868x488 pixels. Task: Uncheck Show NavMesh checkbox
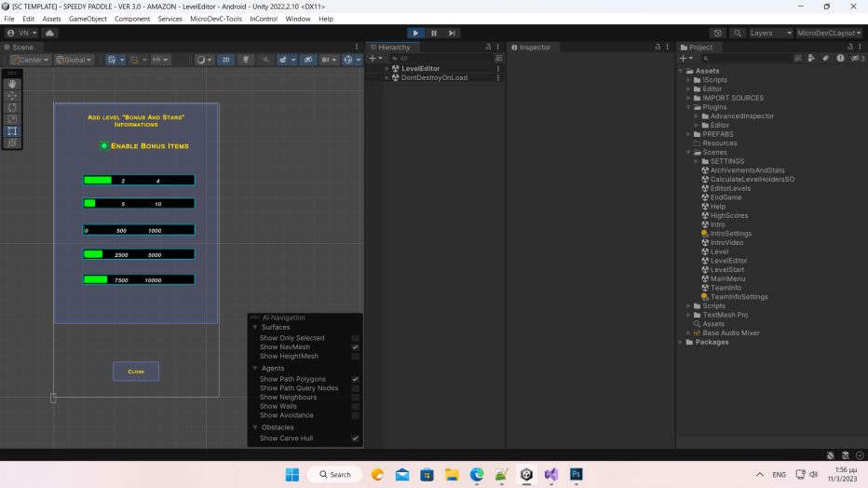pyautogui.click(x=355, y=347)
